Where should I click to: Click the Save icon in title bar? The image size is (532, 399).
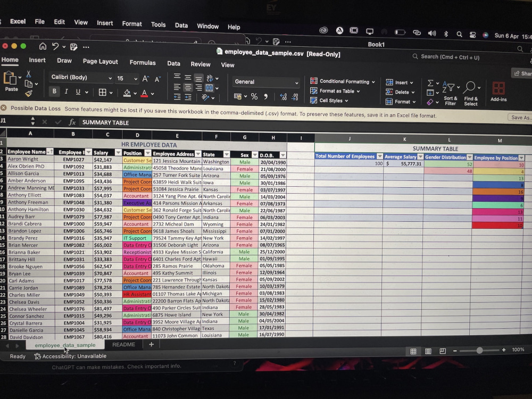click(x=73, y=47)
